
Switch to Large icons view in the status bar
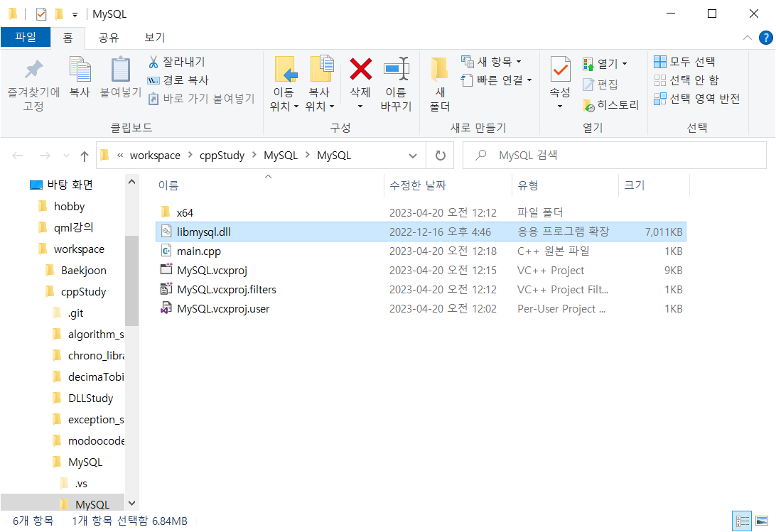pos(762,521)
